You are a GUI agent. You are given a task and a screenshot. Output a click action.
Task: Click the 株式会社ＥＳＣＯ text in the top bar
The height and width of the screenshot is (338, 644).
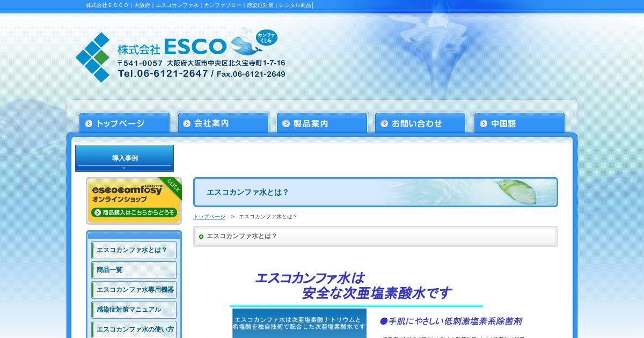107,5
